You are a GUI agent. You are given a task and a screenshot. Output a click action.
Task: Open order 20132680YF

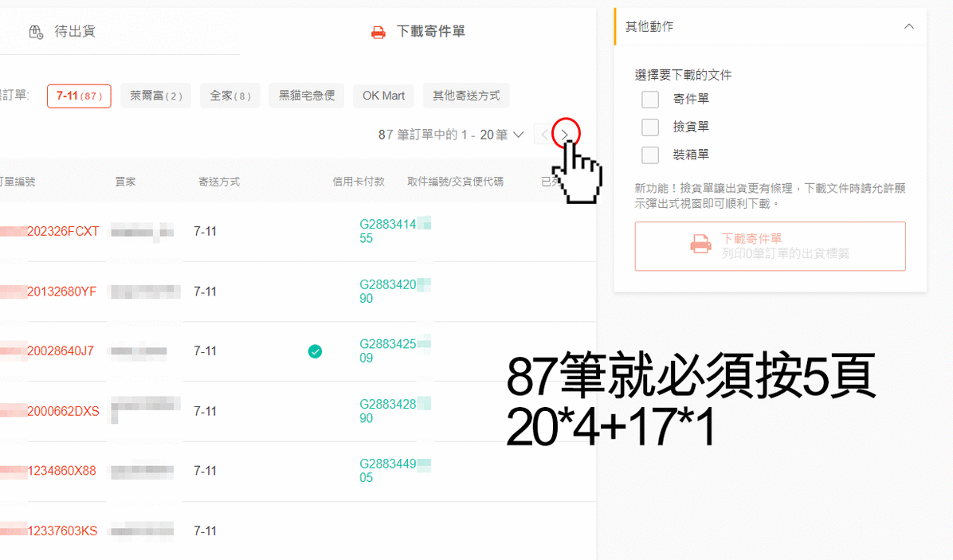click(61, 292)
